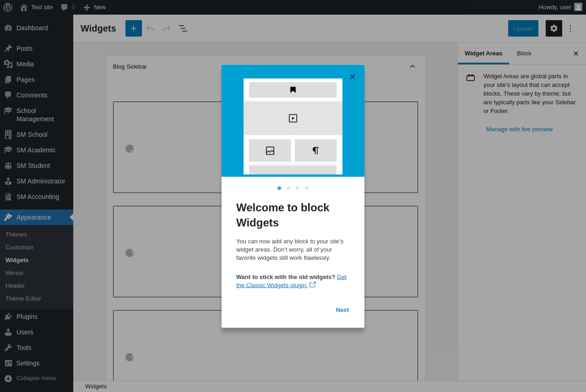Jump to the fourth guide page dot
Viewport: 586px width, 392px height.
[x=307, y=188]
